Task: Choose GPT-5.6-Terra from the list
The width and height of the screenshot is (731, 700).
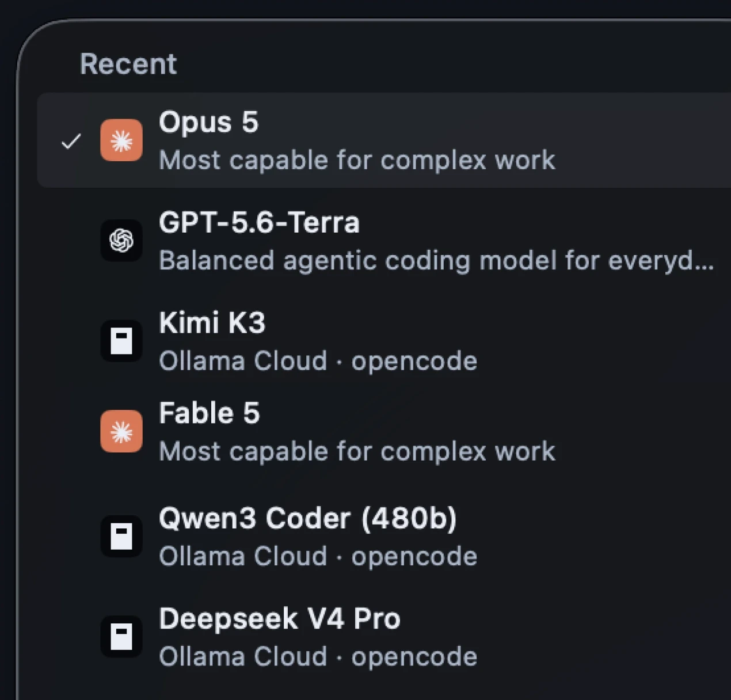Action: coord(384,241)
